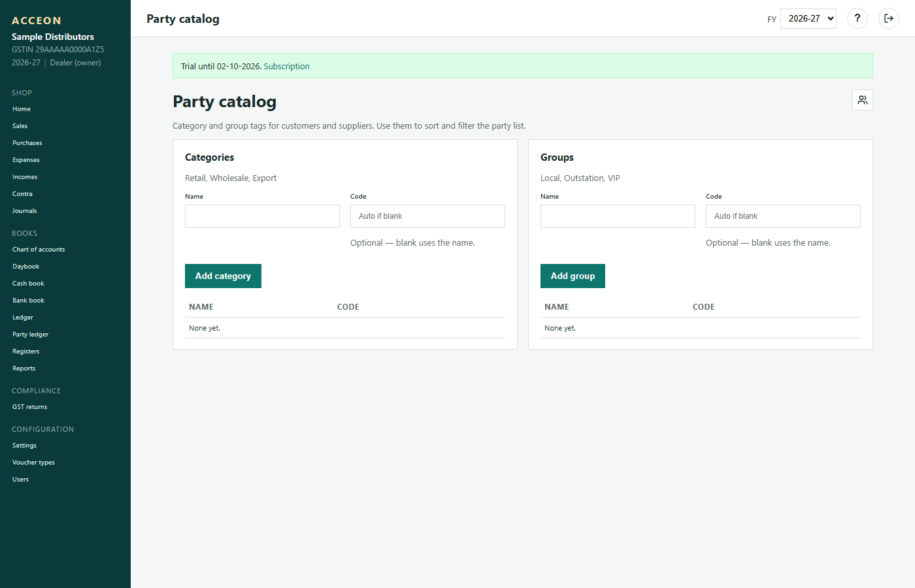Follow the Subscription link
915x588 pixels.
point(286,66)
